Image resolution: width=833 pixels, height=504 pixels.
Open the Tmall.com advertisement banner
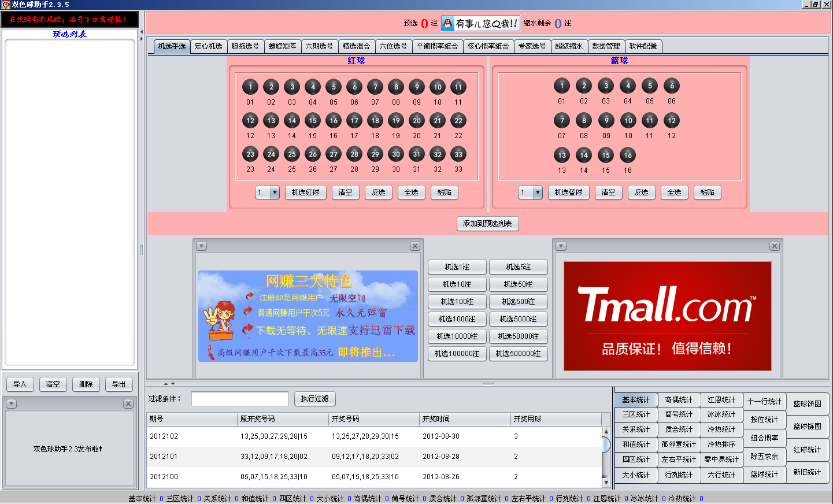pos(668,316)
